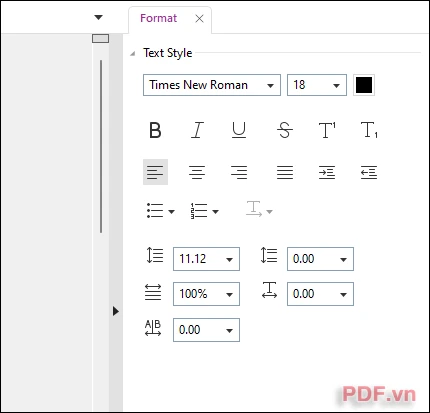Toggle Underline text formatting
This screenshot has width=430, height=413.
pyautogui.click(x=239, y=130)
